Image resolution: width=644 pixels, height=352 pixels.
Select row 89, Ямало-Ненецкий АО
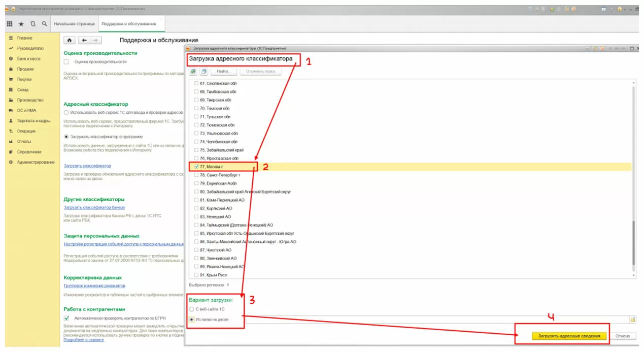(410, 267)
